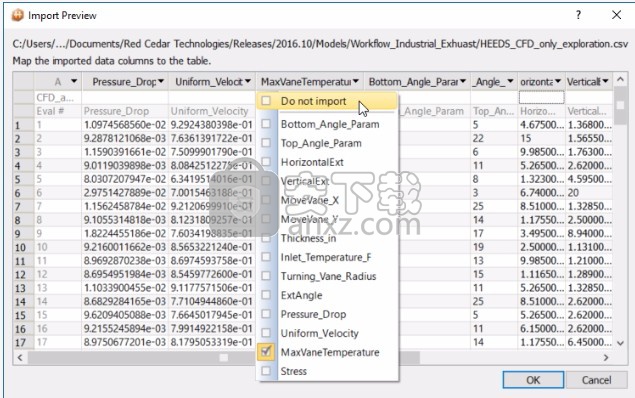
Task: Click value 15 in Horizontal column row 2
Action: coord(541,138)
